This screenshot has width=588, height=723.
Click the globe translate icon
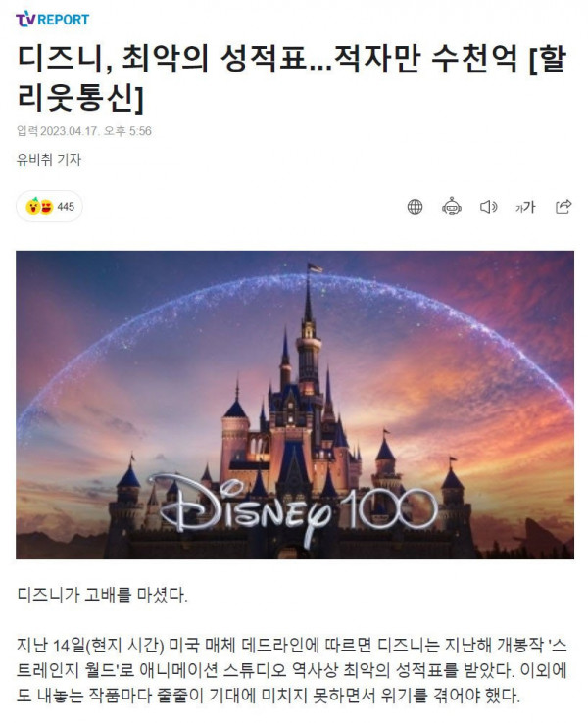pos(415,207)
